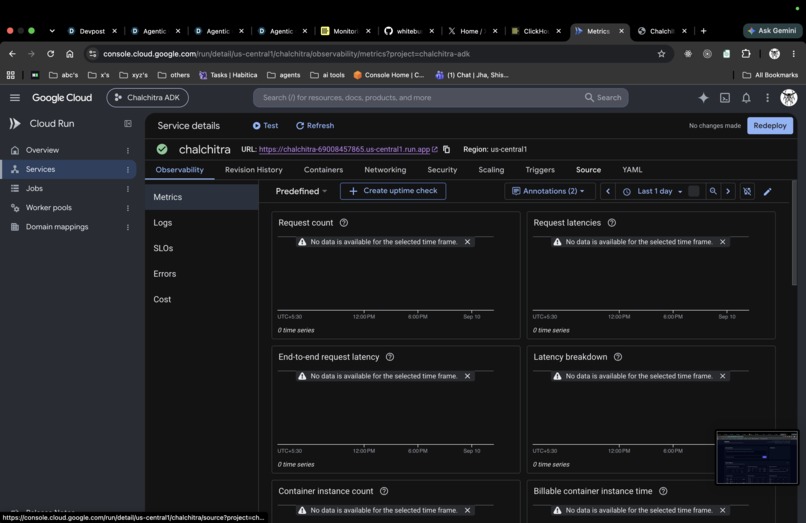Open End-to-end request latency help icon

tap(390, 357)
